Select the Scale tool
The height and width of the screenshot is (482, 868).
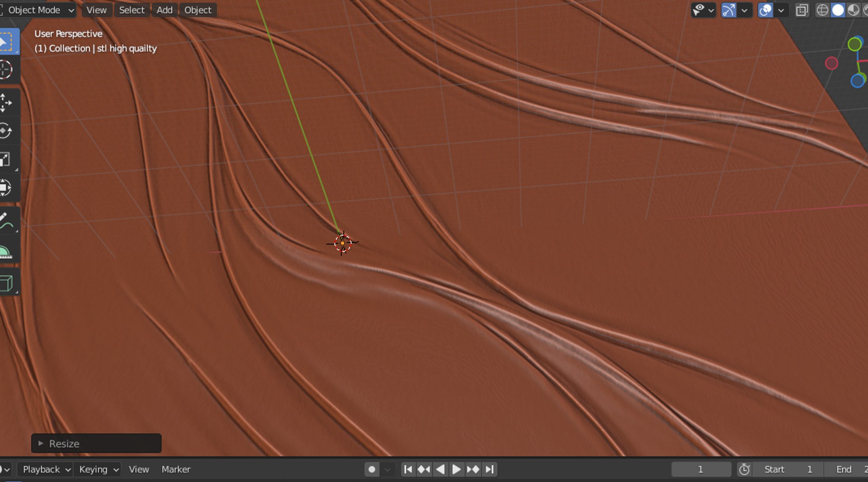[x=7, y=159]
